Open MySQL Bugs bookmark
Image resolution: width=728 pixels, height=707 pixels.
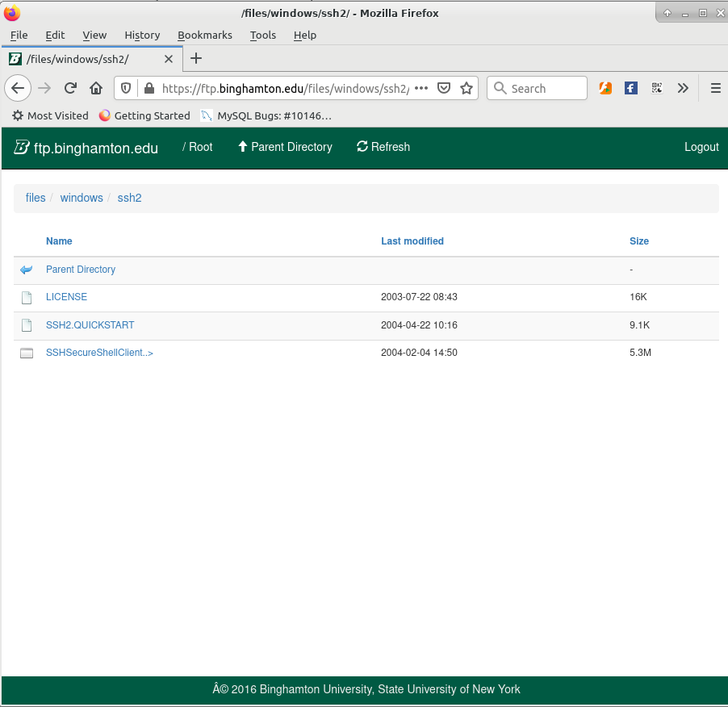266,115
